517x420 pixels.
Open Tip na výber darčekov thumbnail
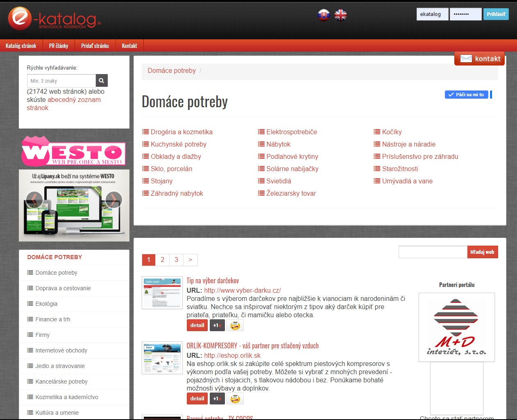tap(162, 293)
